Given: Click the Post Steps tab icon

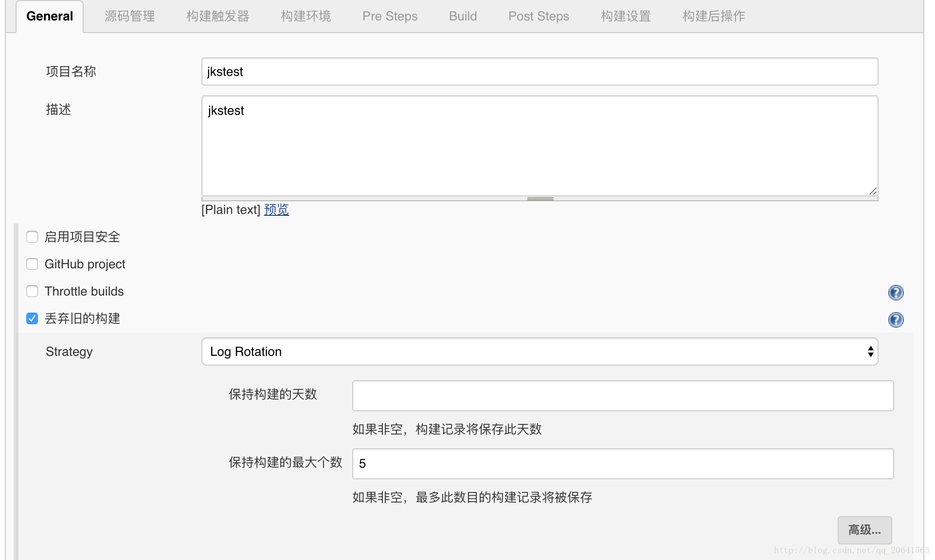Looking at the screenshot, I should [539, 17].
